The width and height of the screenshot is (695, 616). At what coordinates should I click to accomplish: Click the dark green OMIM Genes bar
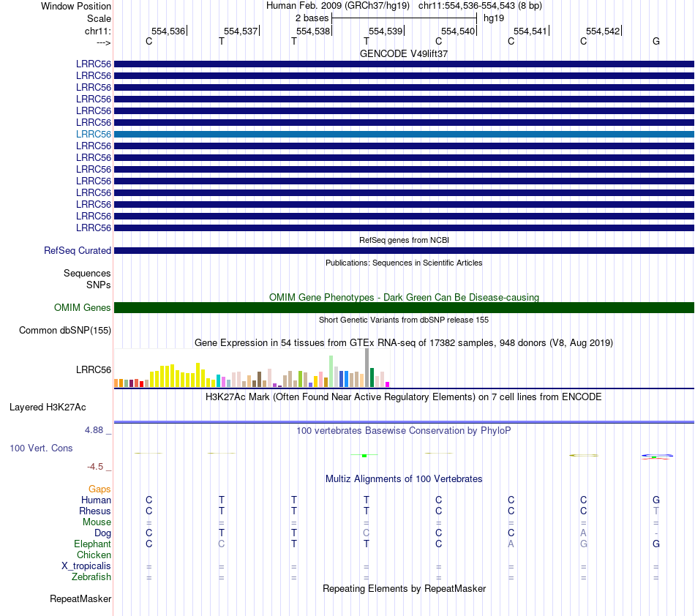(404, 307)
